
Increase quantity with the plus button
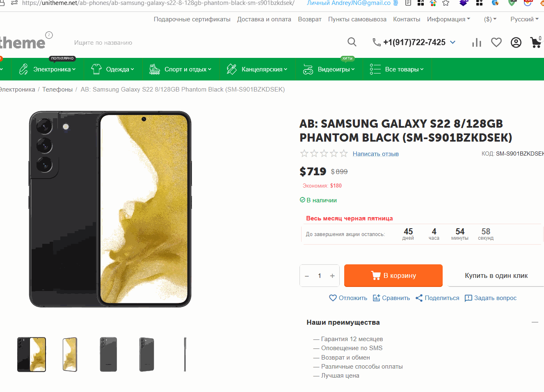coord(332,276)
